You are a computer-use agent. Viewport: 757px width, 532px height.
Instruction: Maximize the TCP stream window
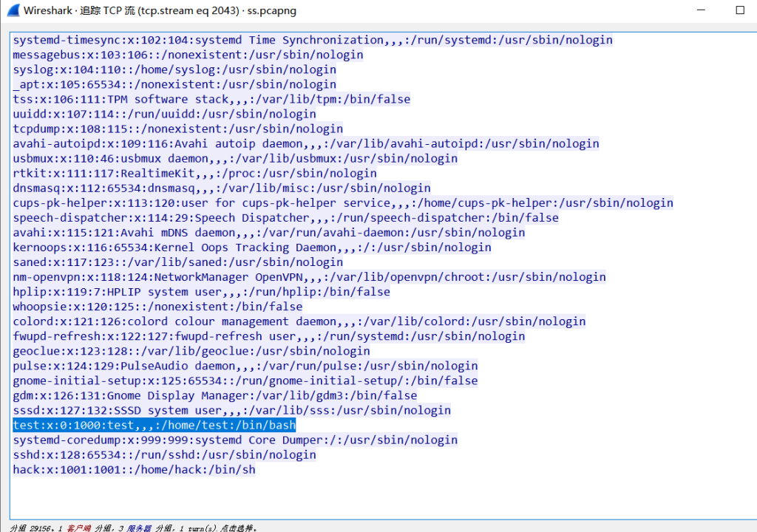(x=739, y=10)
